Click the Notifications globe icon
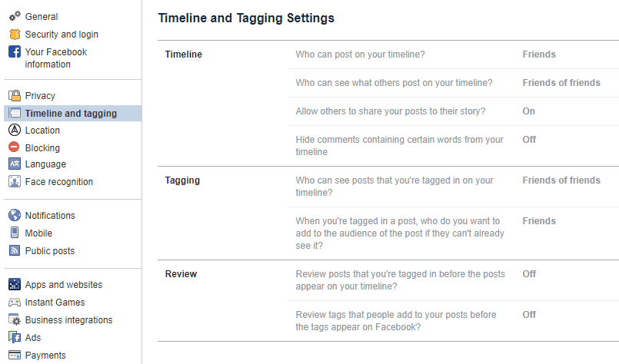The height and width of the screenshot is (364, 619). click(14, 216)
